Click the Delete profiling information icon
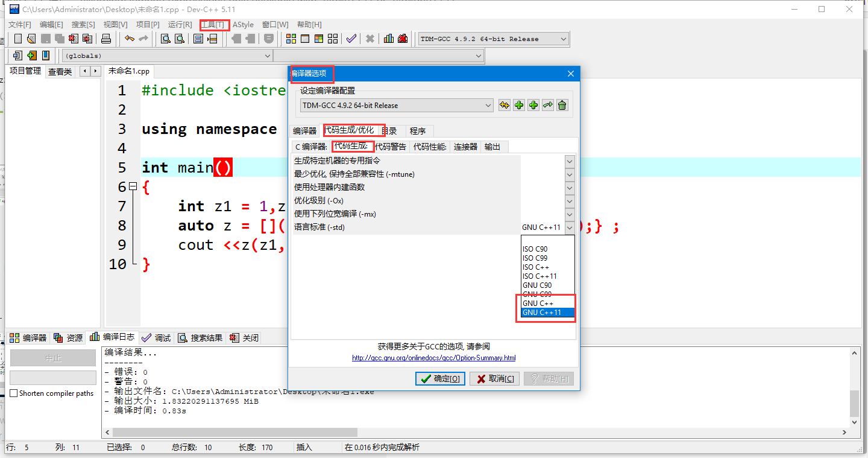The image size is (868, 458). 403,39
